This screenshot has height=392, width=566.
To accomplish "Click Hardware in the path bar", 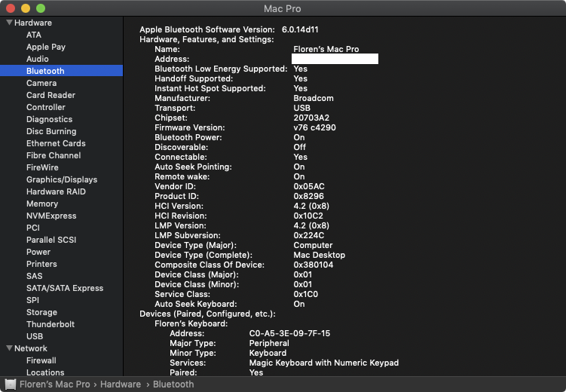I will tap(121, 384).
